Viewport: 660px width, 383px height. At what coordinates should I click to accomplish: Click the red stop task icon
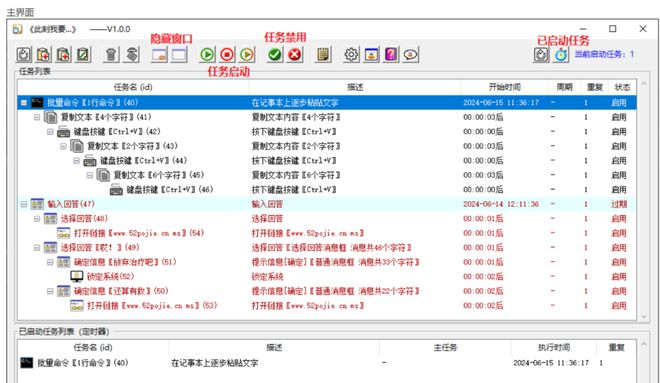(x=227, y=55)
